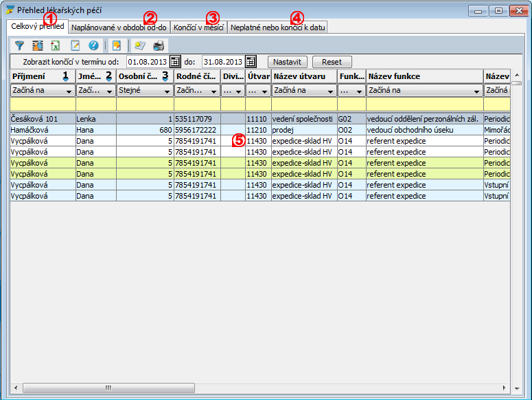
Task: Switch to 'Naplánované v období od-do' tab
Action: click(x=119, y=27)
